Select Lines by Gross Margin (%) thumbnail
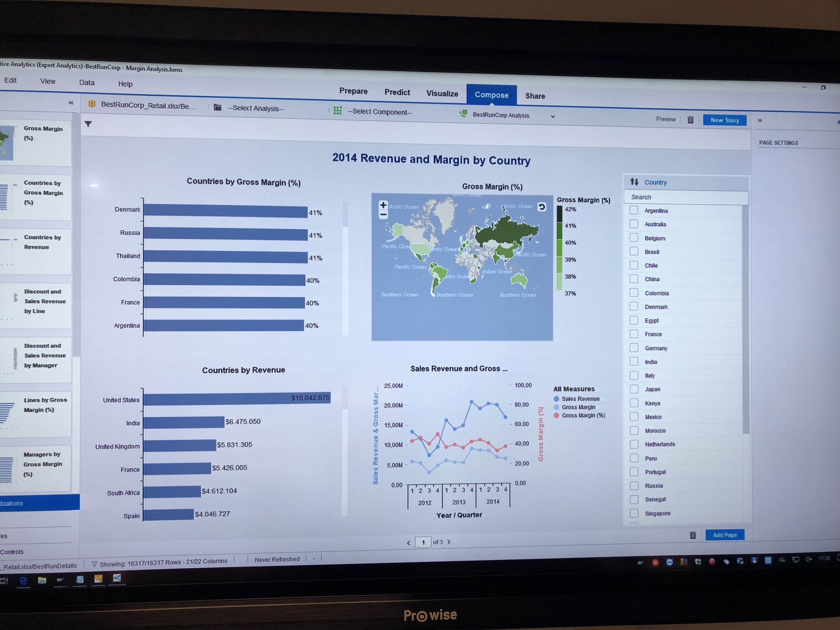 [36, 414]
